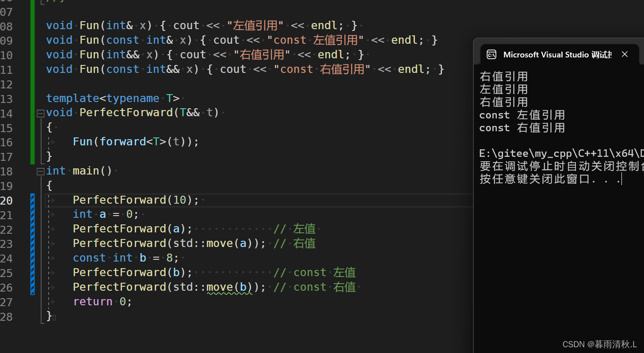644x353 pixels.
Task: Click the '// const 右值' comment
Action: tap(315, 287)
